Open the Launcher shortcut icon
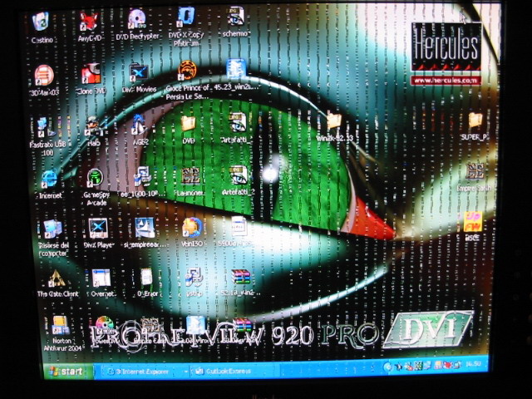 [190, 176]
